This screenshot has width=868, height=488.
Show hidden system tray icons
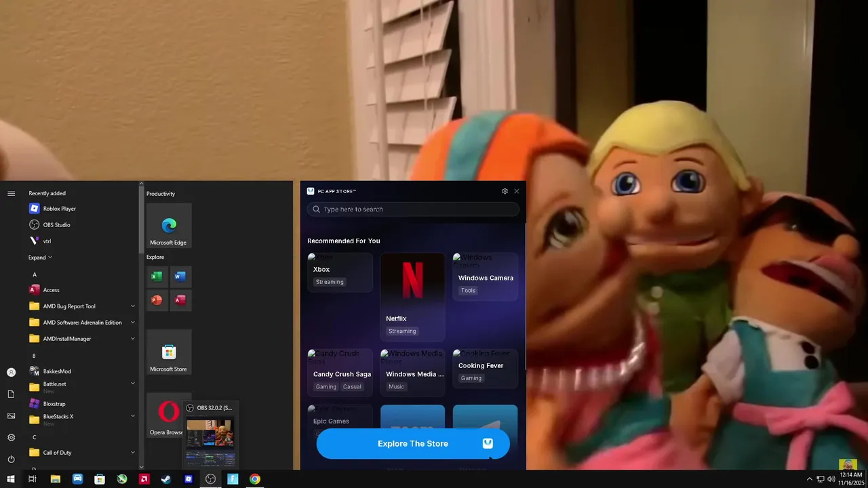click(809, 479)
